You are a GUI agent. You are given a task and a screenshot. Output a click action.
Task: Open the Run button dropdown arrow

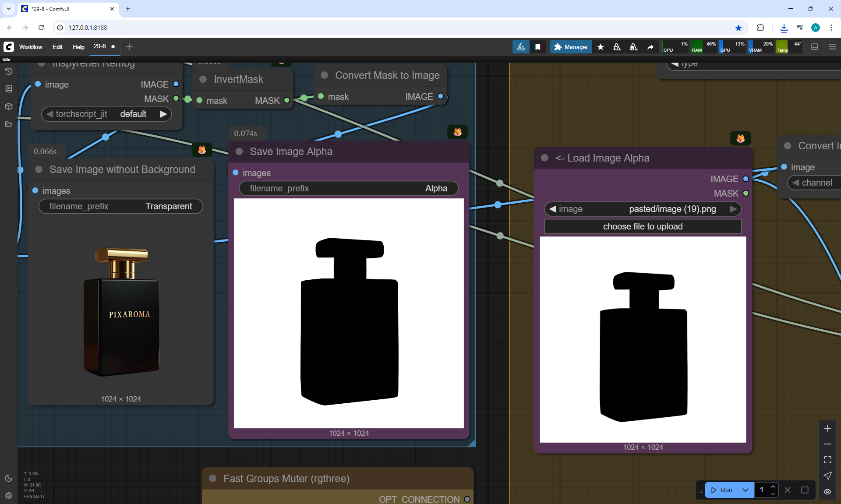pyautogui.click(x=746, y=490)
